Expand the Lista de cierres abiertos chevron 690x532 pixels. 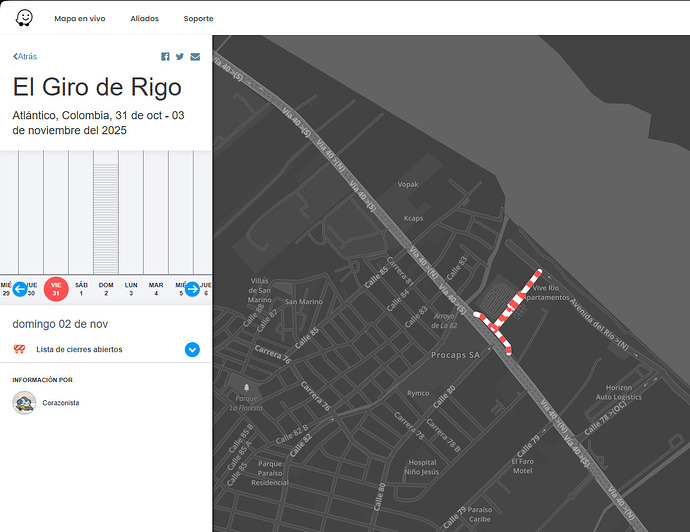pyautogui.click(x=192, y=349)
